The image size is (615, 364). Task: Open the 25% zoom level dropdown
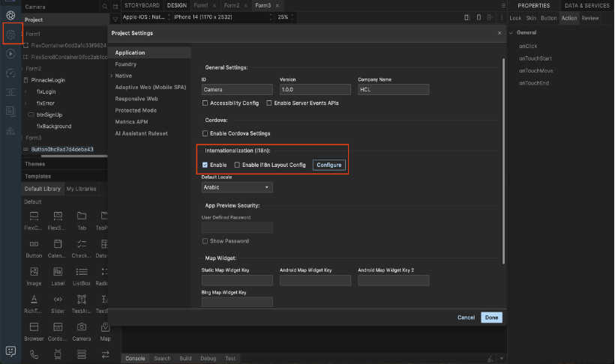pyautogui.click(x=286, y=17)
